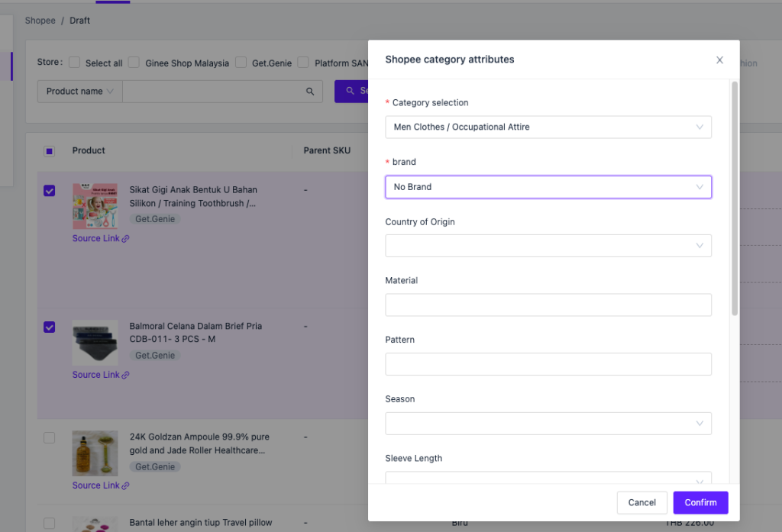Click the Product column header

point(89,150)
